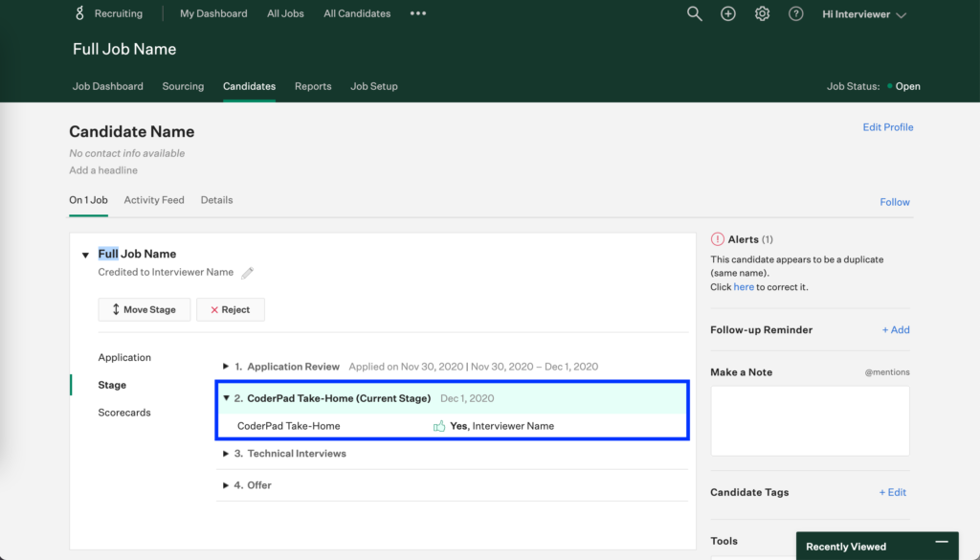Switch to the Activity Feed tab
Viewport: 980px width, 560px height.
(x=154, y=199)
